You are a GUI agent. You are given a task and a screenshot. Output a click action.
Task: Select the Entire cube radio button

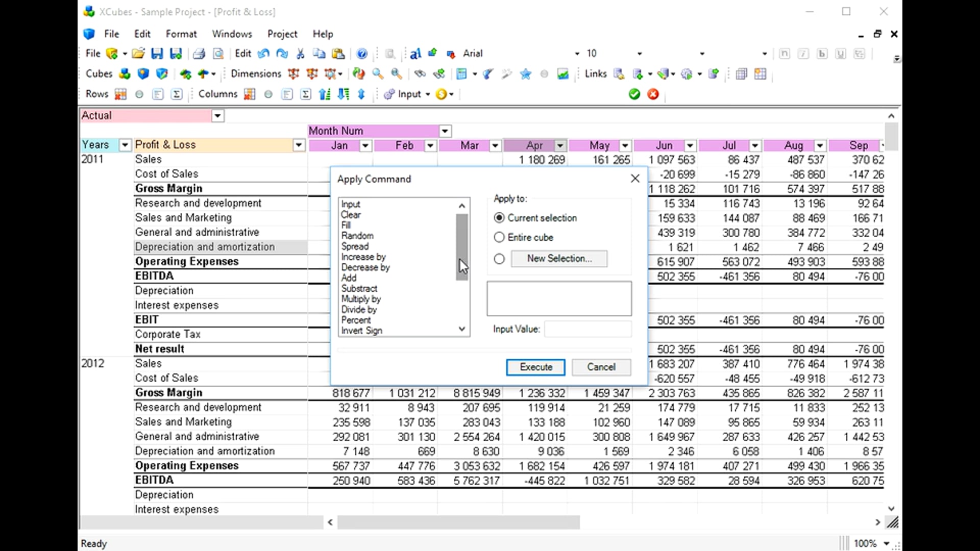pyautogui.click(x=499, y=237)
